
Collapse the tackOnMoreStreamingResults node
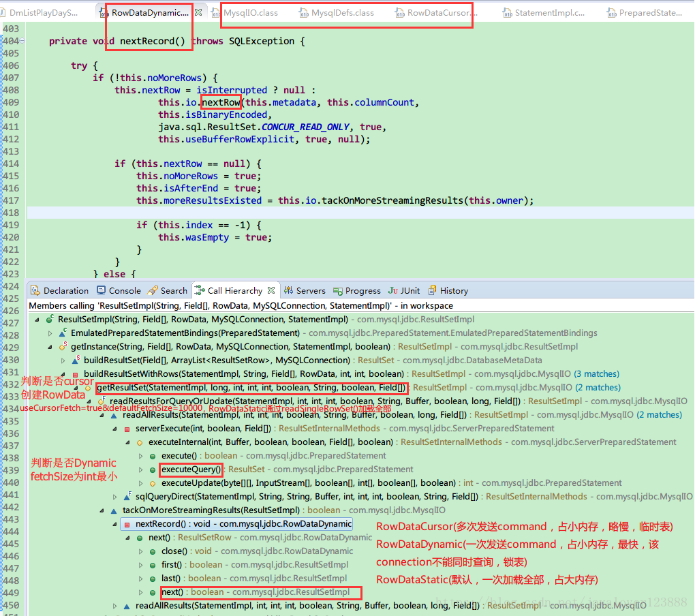click(x=102, y=510)
